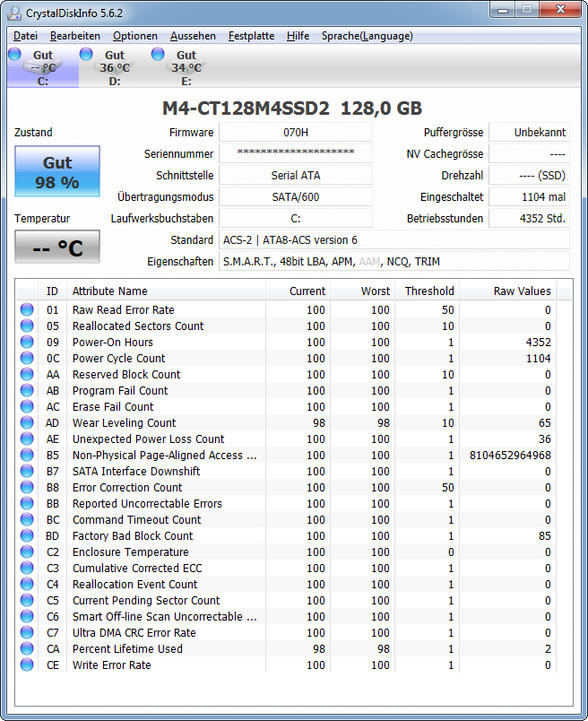The height and width of the screenshot is (721, 588).
Task: Click the Current column header
Action: tap(298, 291)
